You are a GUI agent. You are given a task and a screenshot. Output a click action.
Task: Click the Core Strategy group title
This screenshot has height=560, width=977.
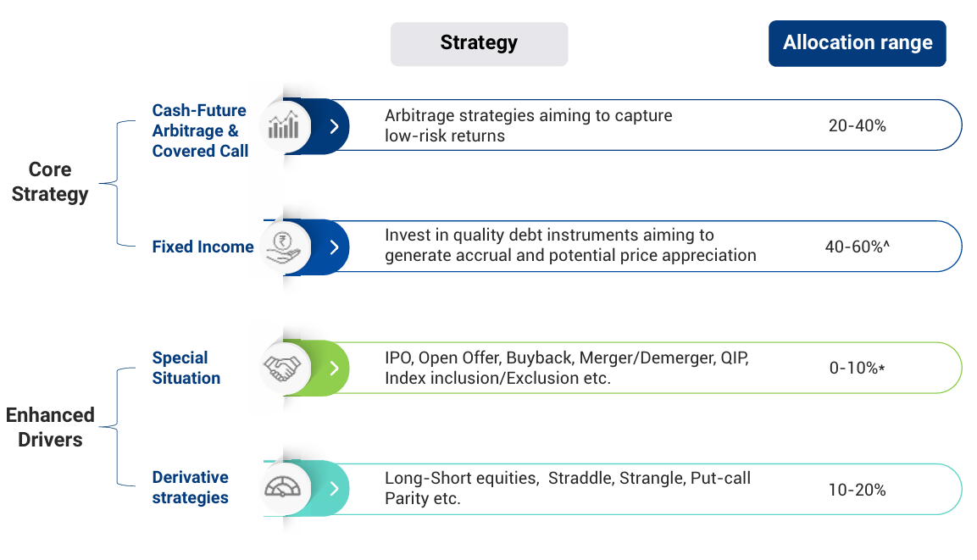click(x=50, y=181)
